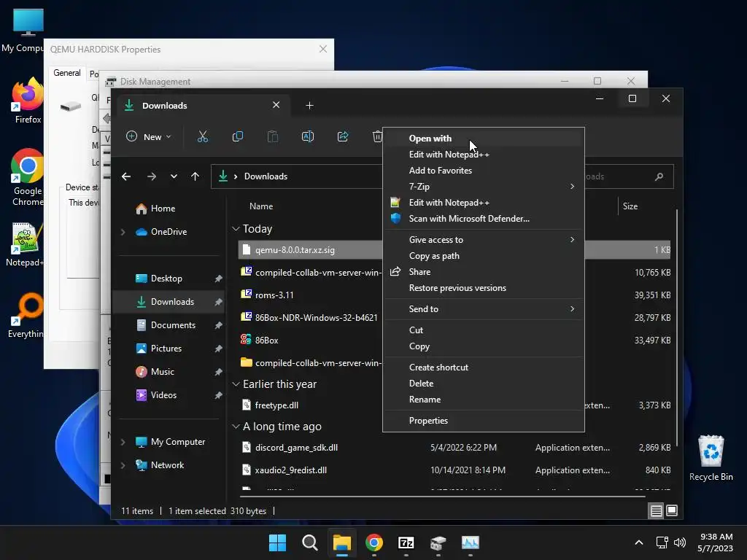Open Home in navigation pane
Screen dimensions: 747x560
click(x=163, y=209)
